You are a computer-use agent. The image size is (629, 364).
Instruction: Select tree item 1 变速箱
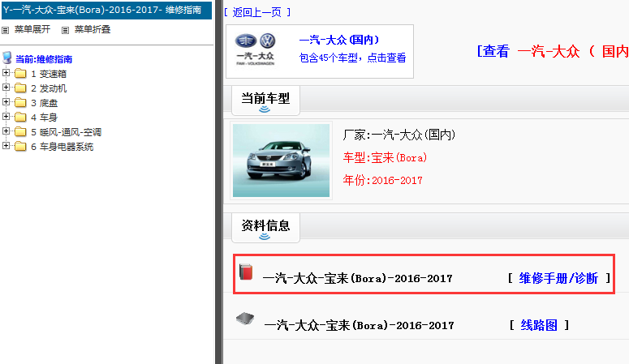[49, 74]
